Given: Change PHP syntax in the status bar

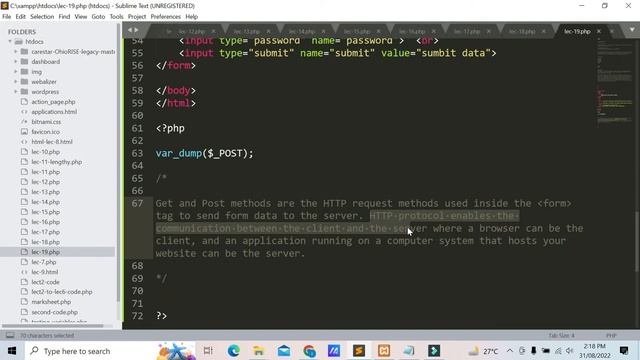Looking at the screenshot, I should click(x=611, y=336).
